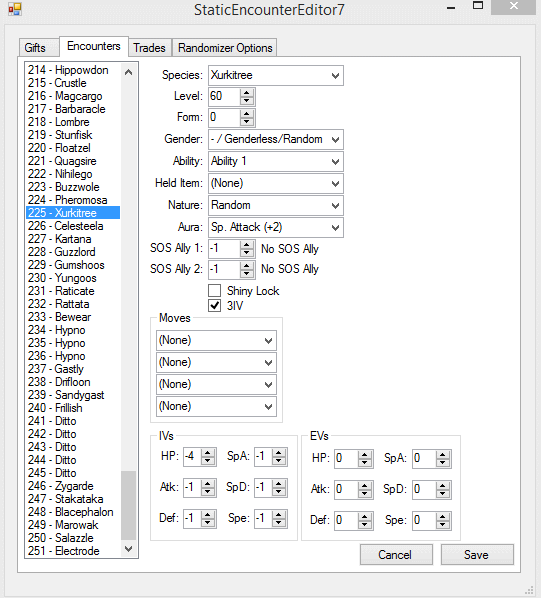Click the Atk EV input field
The image size is (541, 598).
click(347, 490)
